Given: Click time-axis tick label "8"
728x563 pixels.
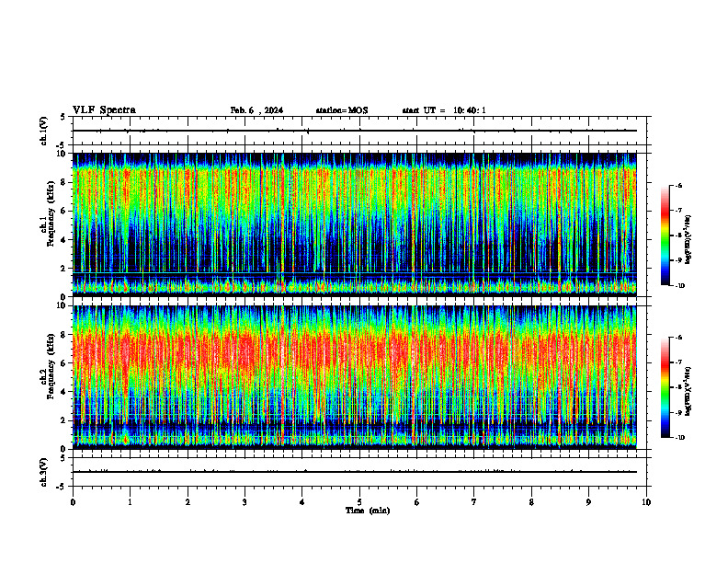Looking at the screenshot, I should 531,502.
